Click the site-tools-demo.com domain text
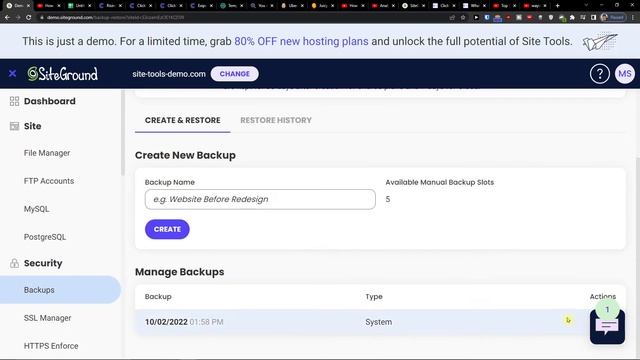 [169, 74]
